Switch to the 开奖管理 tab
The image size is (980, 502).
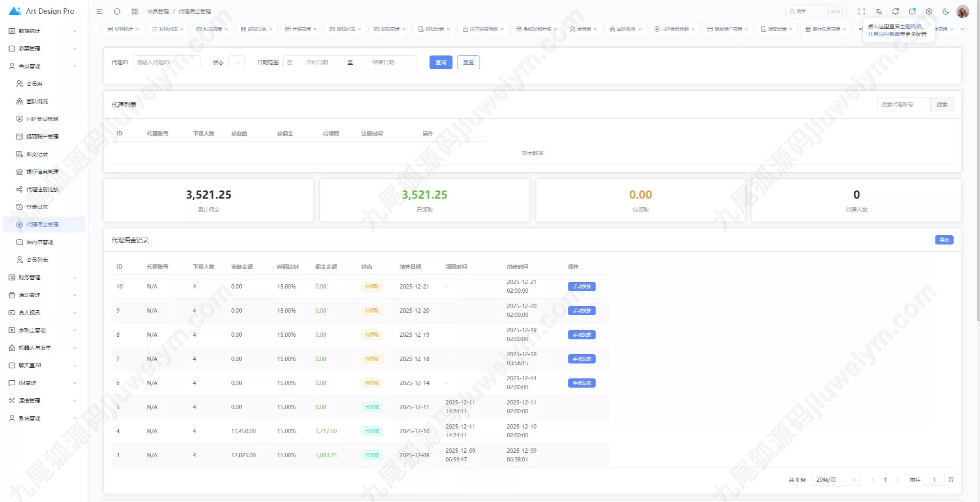pos(301,29)
